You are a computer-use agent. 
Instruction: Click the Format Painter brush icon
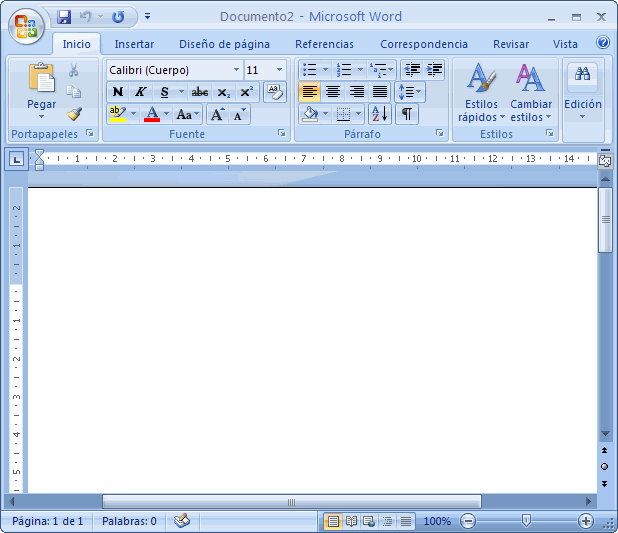pyautogui.click(x=74, y=114)
